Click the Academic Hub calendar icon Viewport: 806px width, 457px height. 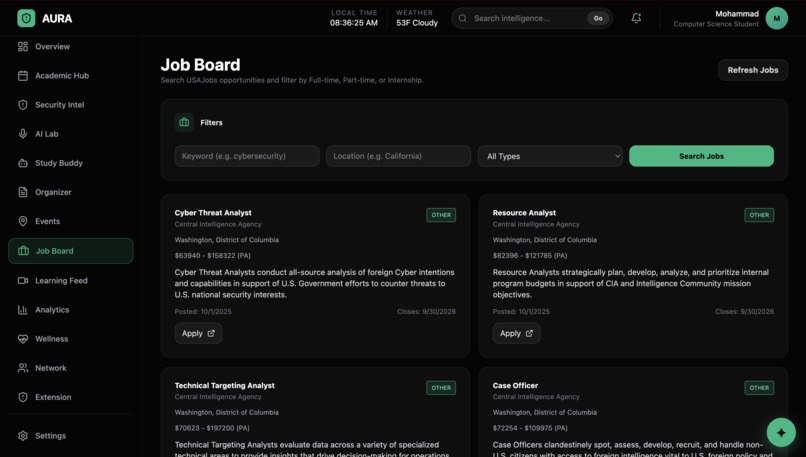23,76
